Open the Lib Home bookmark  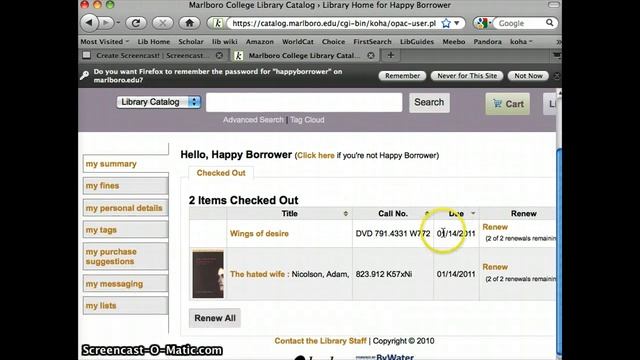pos(153,42)
